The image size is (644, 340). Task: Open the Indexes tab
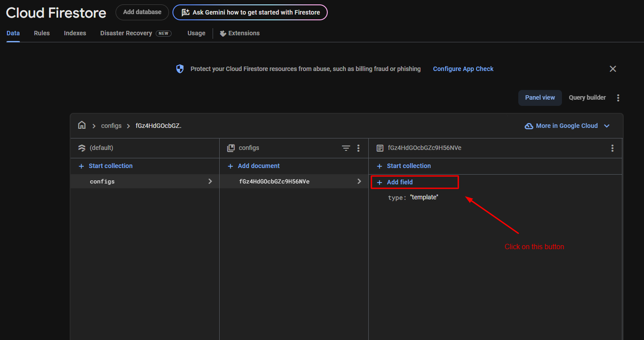tap(75, 33)
